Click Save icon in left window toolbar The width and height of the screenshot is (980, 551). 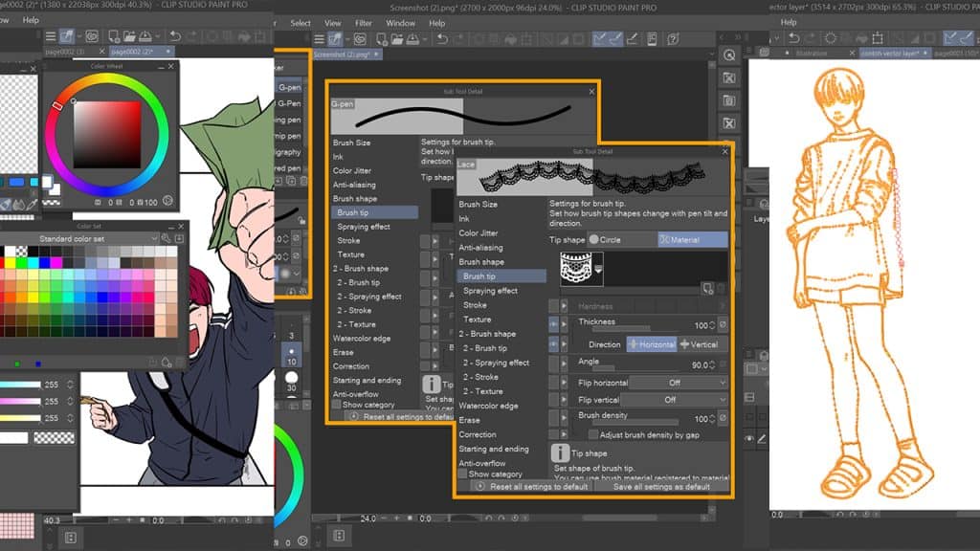pyautogui.click(x=145, y=37)
